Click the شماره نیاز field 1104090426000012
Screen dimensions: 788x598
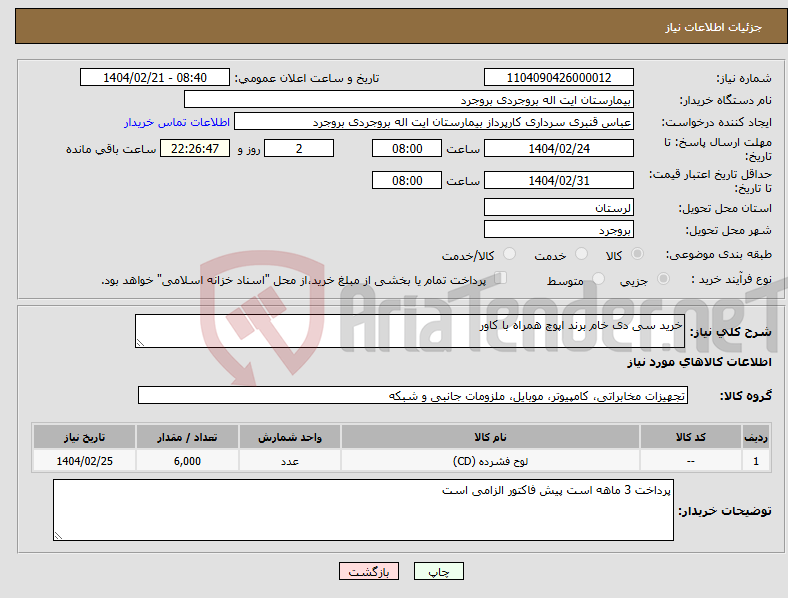coord(558,77)
